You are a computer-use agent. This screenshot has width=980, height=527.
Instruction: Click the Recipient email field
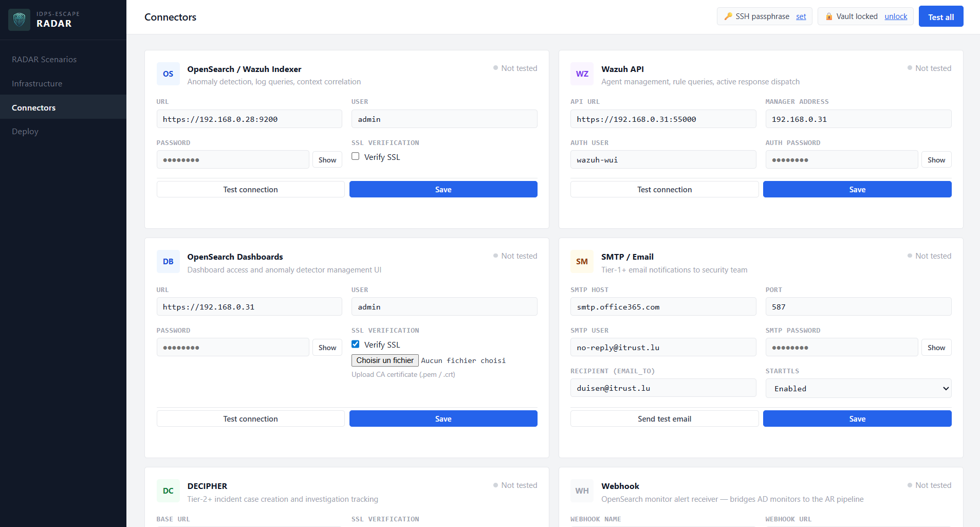click(x=663, y=388)
